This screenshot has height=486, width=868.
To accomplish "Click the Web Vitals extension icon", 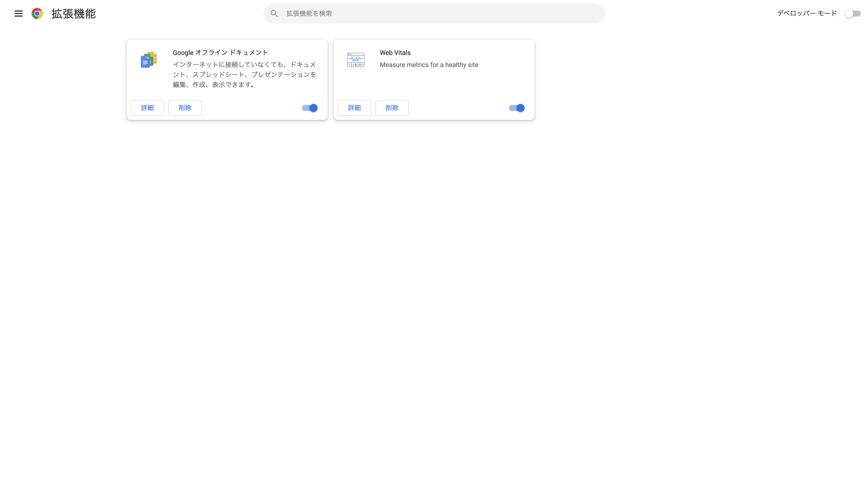I will click(355, 59).
